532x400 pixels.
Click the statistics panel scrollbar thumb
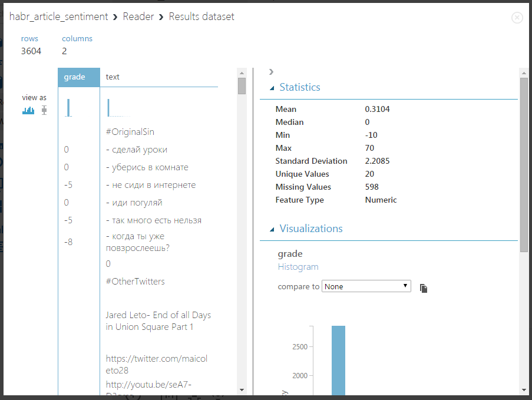click(524, 164)
